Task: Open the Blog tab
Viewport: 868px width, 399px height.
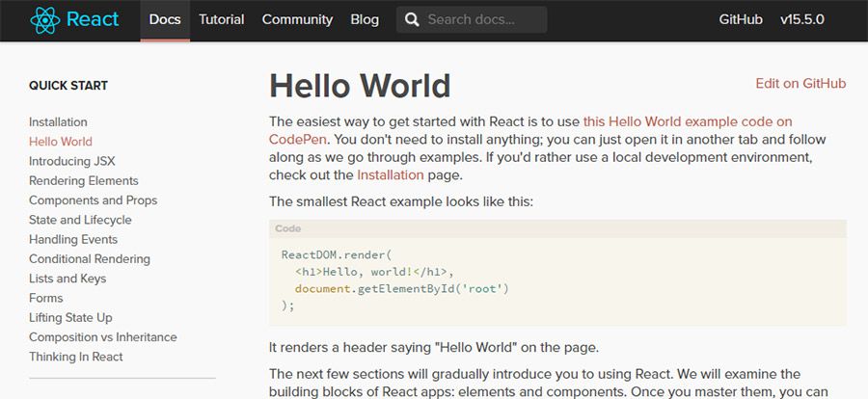Action: coord(365,20)
